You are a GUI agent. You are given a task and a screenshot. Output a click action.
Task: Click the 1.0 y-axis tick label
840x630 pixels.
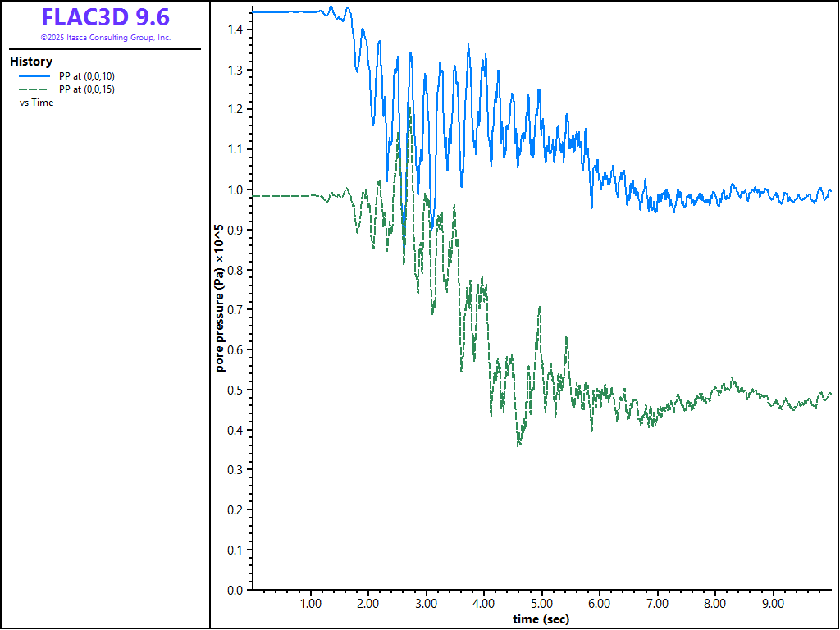pos(234,189)
